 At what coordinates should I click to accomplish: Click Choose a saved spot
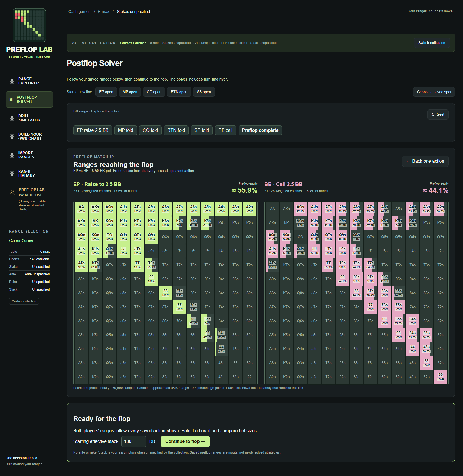pos(434,92)
